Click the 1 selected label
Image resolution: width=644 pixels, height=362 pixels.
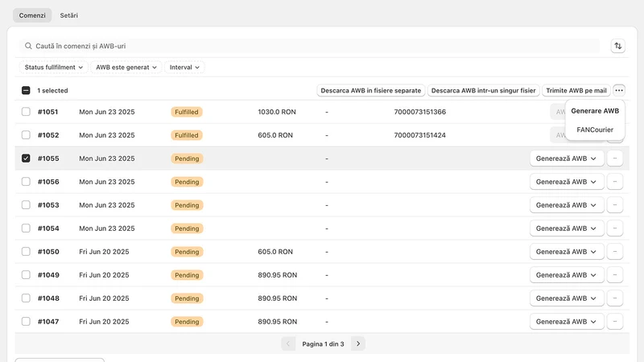tap(52, 90)
